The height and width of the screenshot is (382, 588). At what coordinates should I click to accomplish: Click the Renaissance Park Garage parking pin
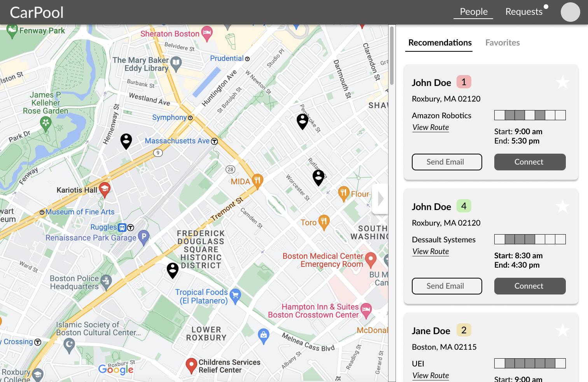(143, 238)
